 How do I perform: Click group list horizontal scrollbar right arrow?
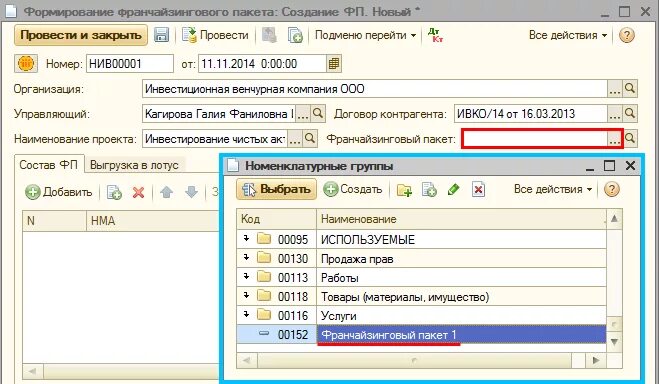pos(596,360)
